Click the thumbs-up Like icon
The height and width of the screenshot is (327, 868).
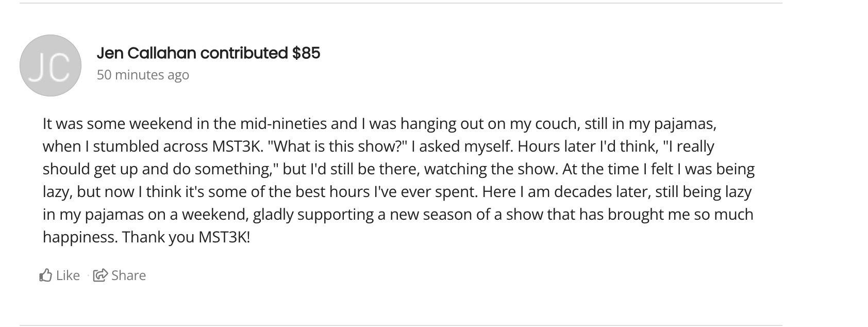click(x=45, y=275)
